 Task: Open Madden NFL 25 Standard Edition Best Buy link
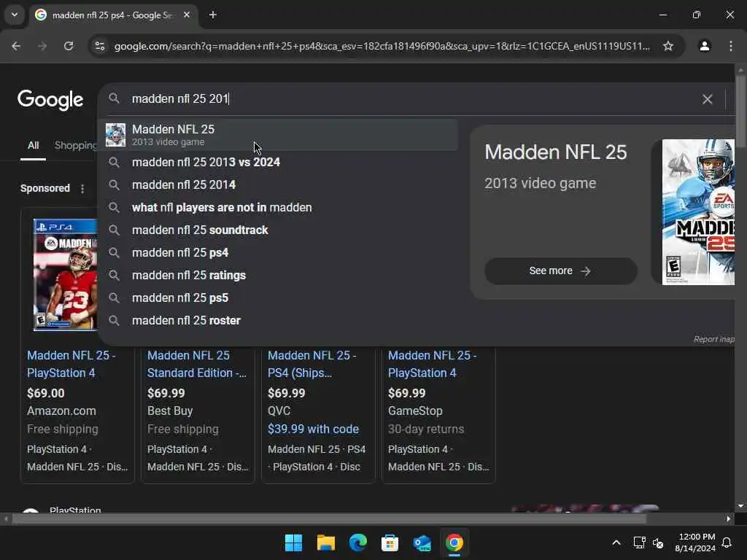[197, 365]
